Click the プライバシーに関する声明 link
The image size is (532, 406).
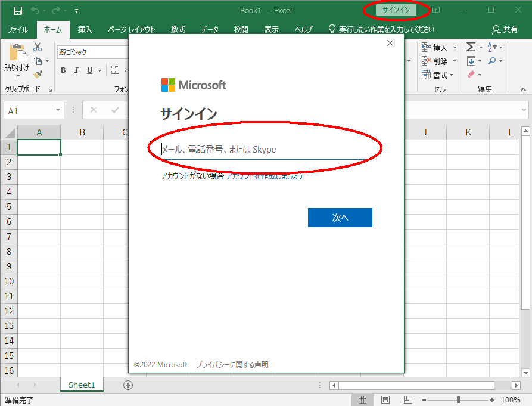pos(232,364)
